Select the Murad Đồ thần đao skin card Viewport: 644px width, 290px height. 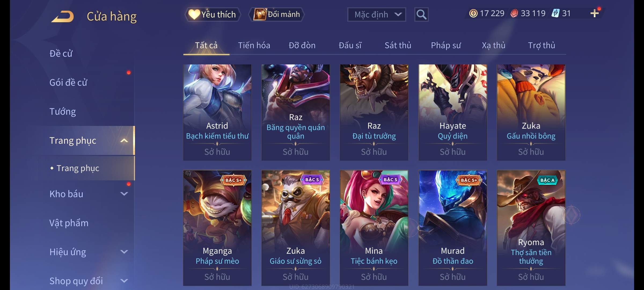[x=453, y=228]
